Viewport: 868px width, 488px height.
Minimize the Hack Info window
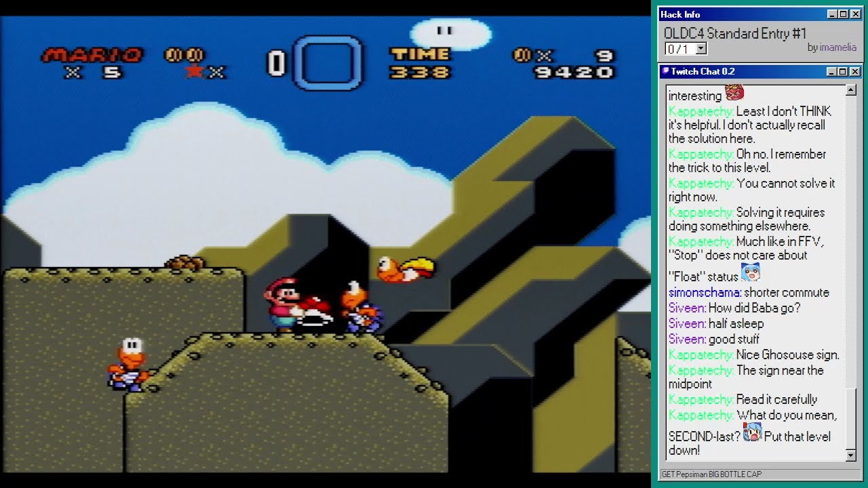pyautogui.click(x=832, y=14)
